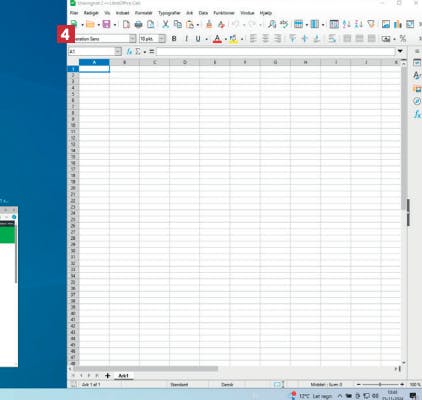Click the Print icon in toolbar
Image resolution: width=422 pixels, height=400 pixels.
point(138,24)
